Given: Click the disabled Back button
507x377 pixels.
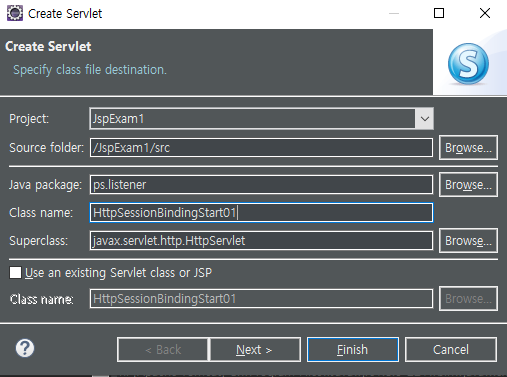Looking at the screenshot, I should 163,350.
